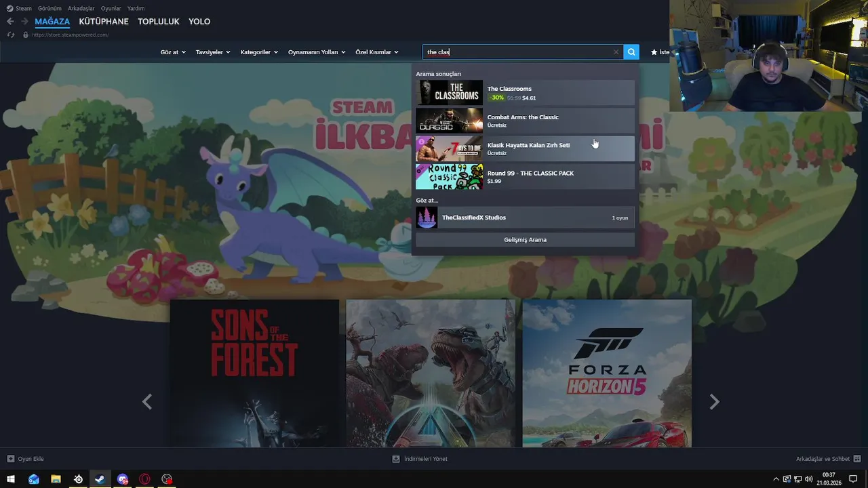Go back with the navigation arrow
The image size is (868, 488).
point(10,22)
